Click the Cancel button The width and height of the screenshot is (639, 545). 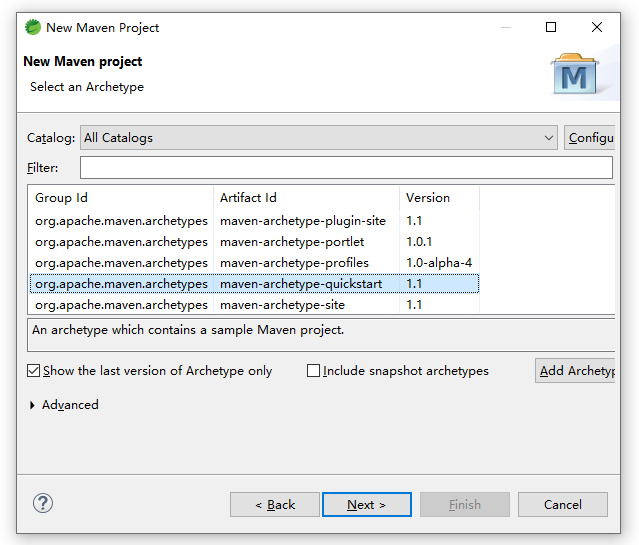coord(563,505)
